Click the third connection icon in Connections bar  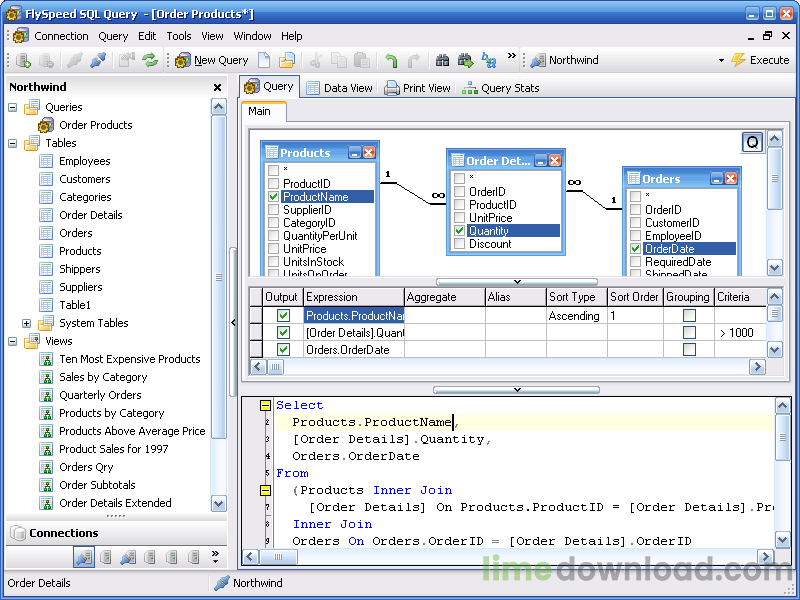(128, 557)
